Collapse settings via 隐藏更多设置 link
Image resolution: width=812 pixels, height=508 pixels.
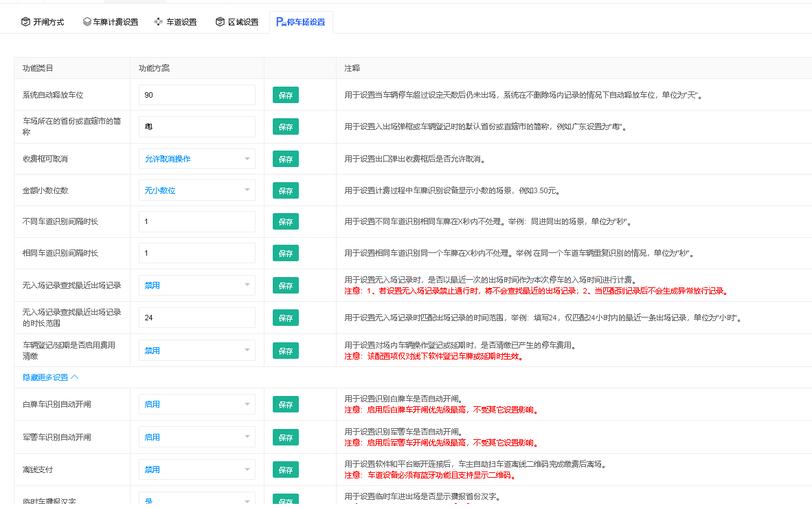50,377
